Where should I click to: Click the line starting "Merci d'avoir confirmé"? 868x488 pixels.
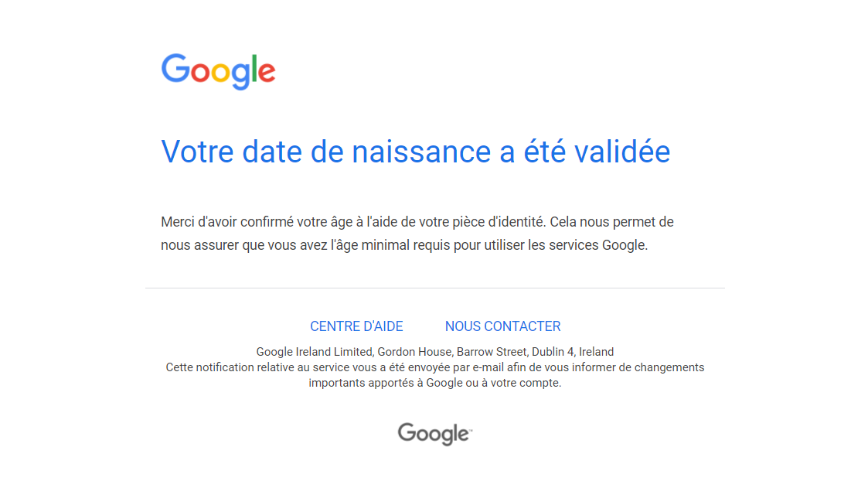click(417, 222)
